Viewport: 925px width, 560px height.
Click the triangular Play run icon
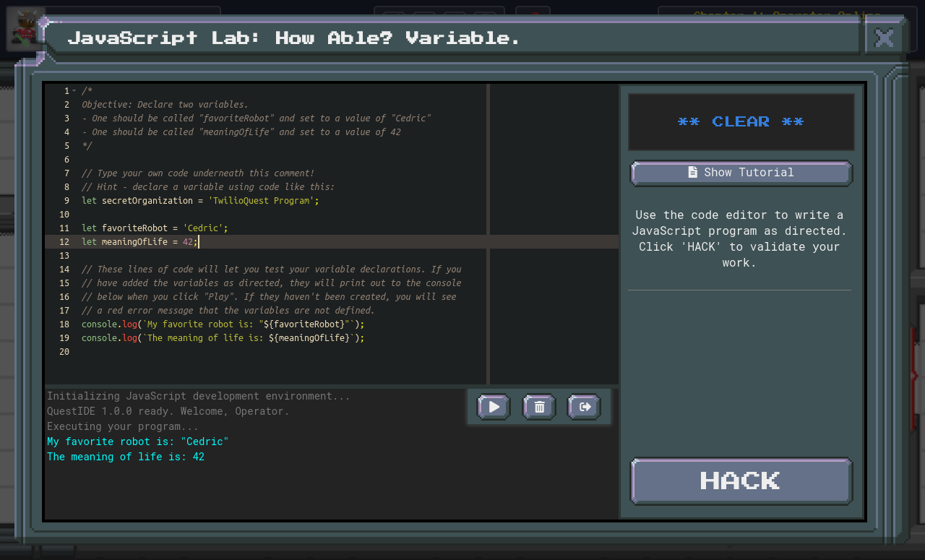(x=493, y=406)
